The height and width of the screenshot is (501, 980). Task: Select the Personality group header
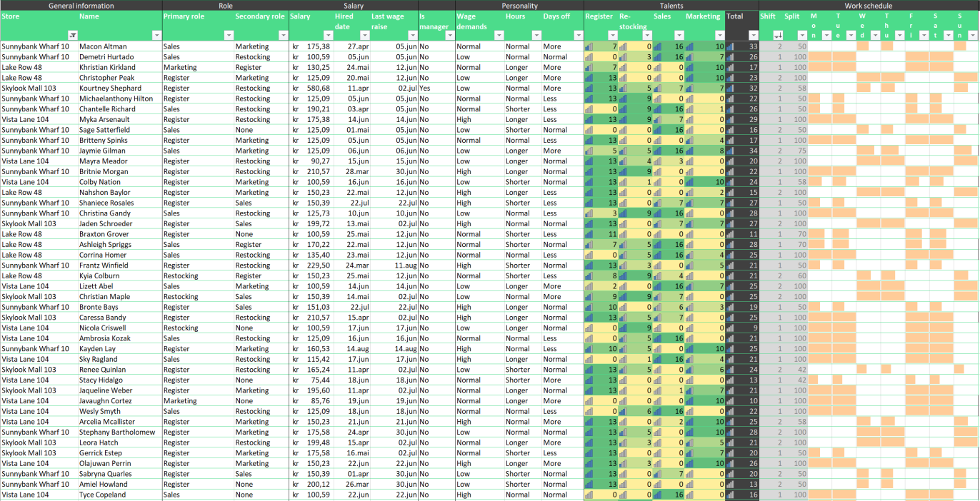pos(519,5)
